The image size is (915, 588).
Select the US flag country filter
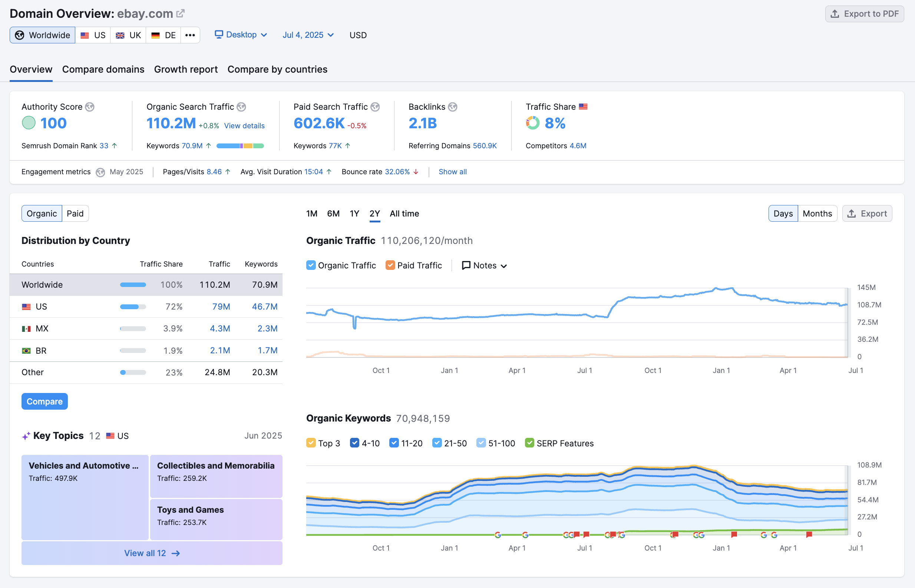93,35
